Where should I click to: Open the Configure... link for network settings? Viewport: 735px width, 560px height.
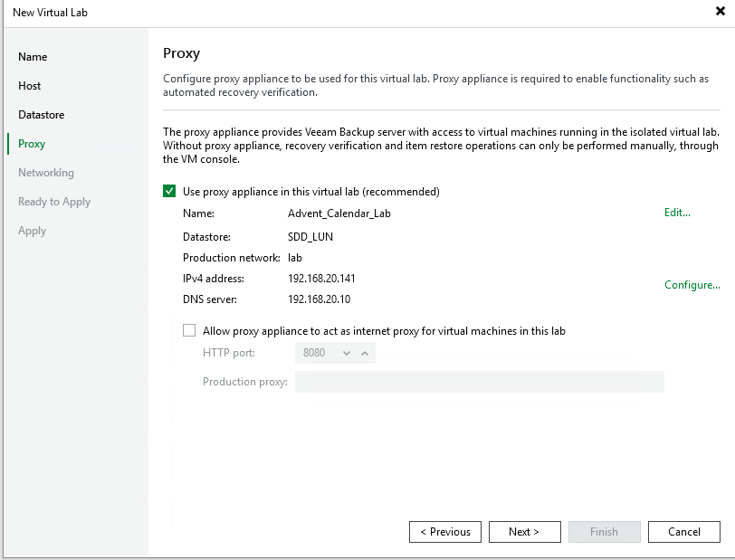pos(692,285)
